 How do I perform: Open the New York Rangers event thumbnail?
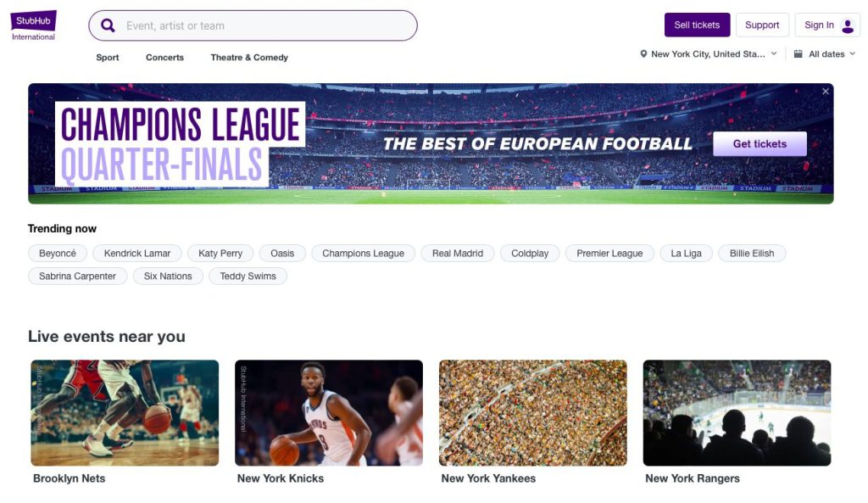pyautogui.click(x=737, y=413)
